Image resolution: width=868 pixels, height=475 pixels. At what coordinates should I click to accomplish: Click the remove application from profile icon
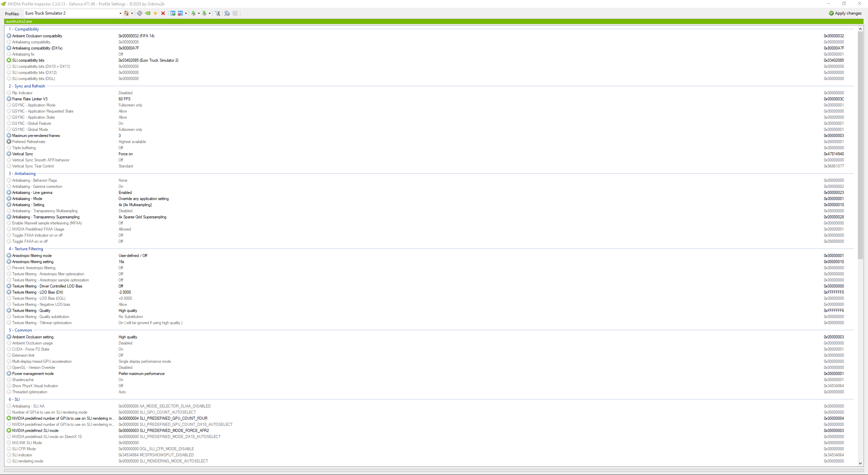point(180,13)
